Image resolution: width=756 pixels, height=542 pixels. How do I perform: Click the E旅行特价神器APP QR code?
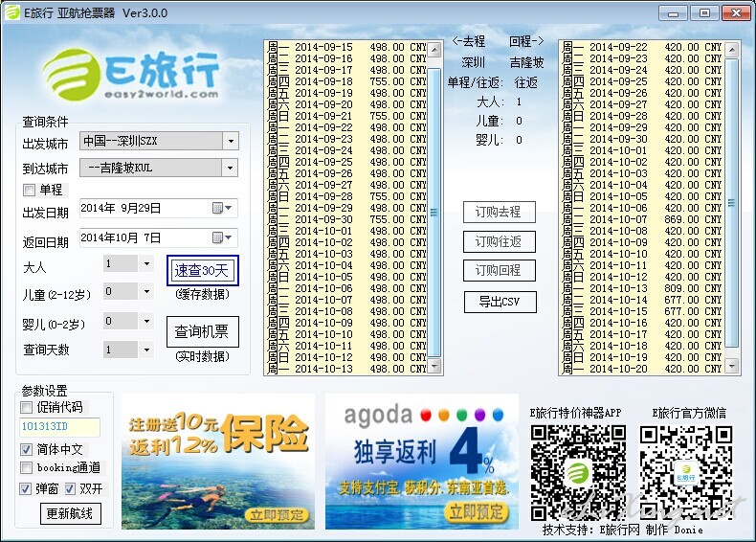tap(578, 471)
